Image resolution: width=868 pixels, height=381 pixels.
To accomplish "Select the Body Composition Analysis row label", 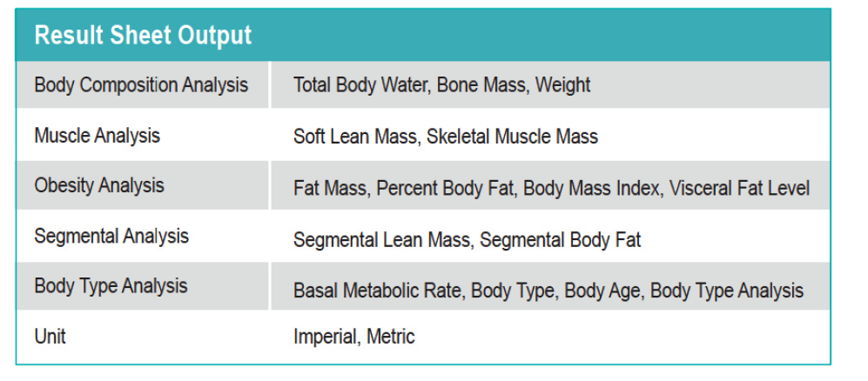I will click(x=141, y=85).
